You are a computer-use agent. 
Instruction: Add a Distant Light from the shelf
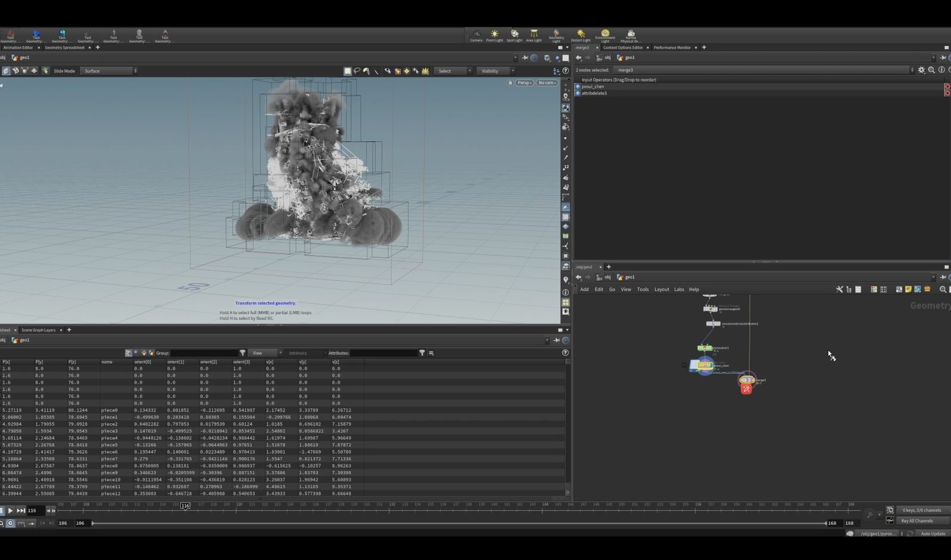point(581,36)
